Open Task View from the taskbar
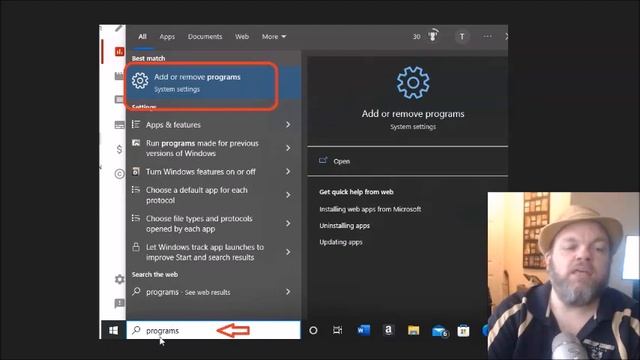Viewport: 640px width, 360px height. 338,330
